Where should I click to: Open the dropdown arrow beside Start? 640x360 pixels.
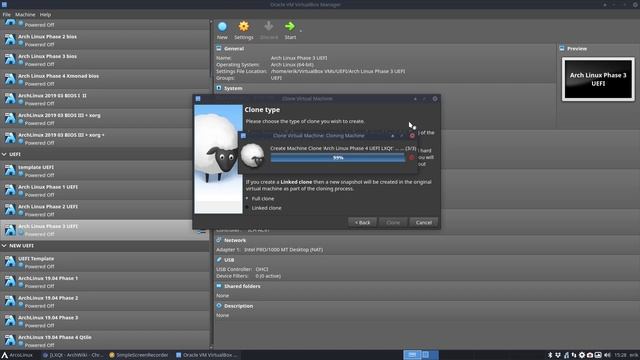pyautogui.click(x=301, y=31)
